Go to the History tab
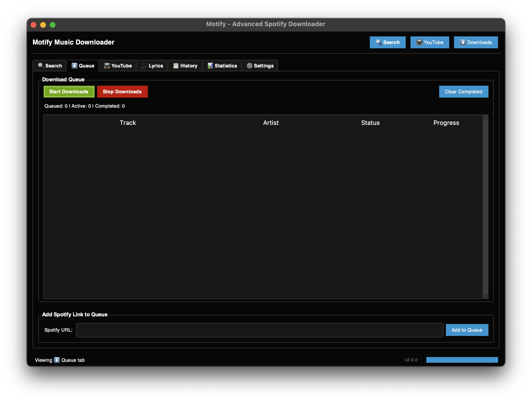Screen dimensions: 532x402 pyautogui.click(x=185, y=66)
